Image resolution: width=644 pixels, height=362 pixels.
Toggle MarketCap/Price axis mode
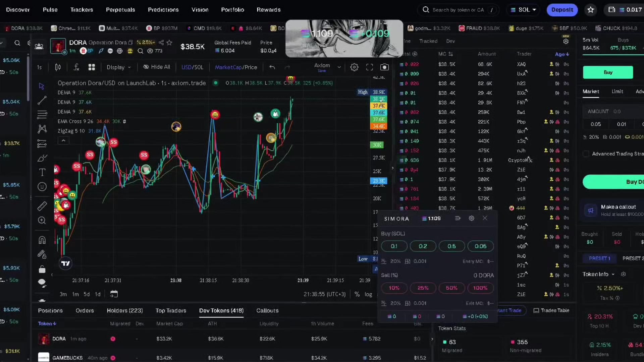(236, 67)
